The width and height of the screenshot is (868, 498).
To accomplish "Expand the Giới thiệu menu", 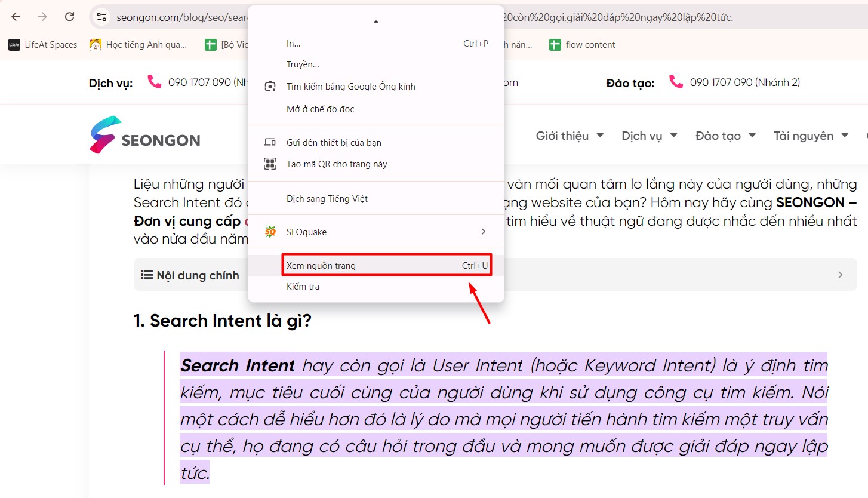I will pyautogui.click(x=570, y=136).
